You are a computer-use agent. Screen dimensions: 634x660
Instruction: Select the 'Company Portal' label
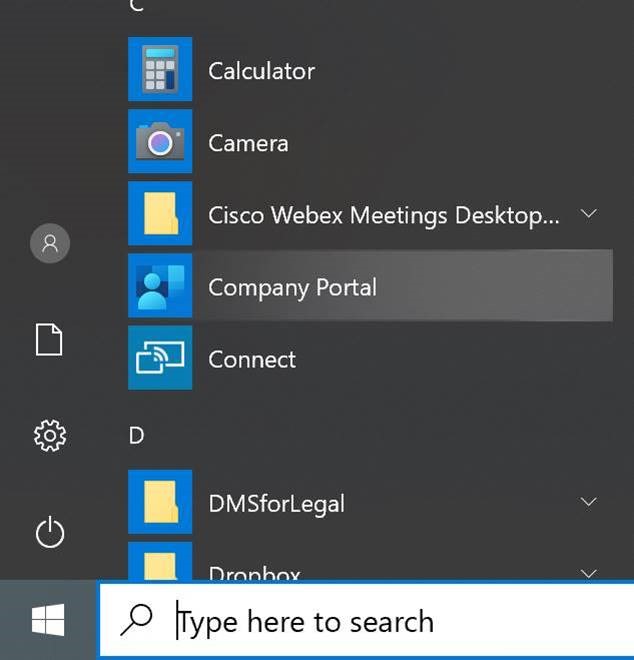click(293, 288)
